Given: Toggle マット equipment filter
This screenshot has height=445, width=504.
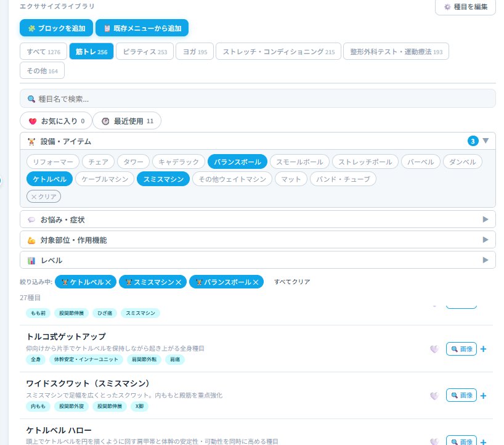Looking at the screenshot, I should click(x=291, y=179).
